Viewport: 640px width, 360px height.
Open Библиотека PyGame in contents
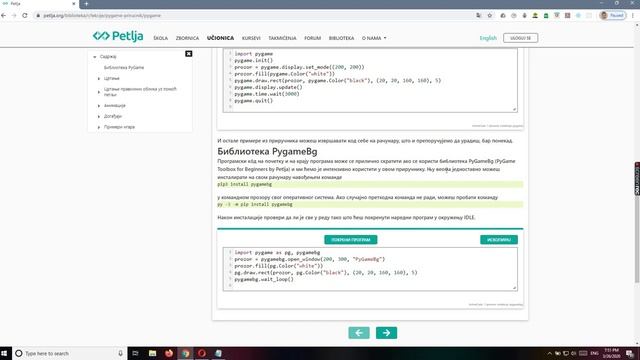click(x=124, y=67)
